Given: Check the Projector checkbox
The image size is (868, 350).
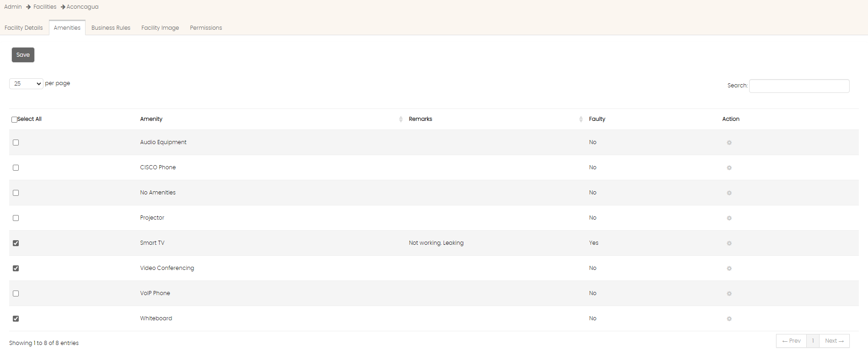Looking at the screenshot, I should (x=16, y=218).
